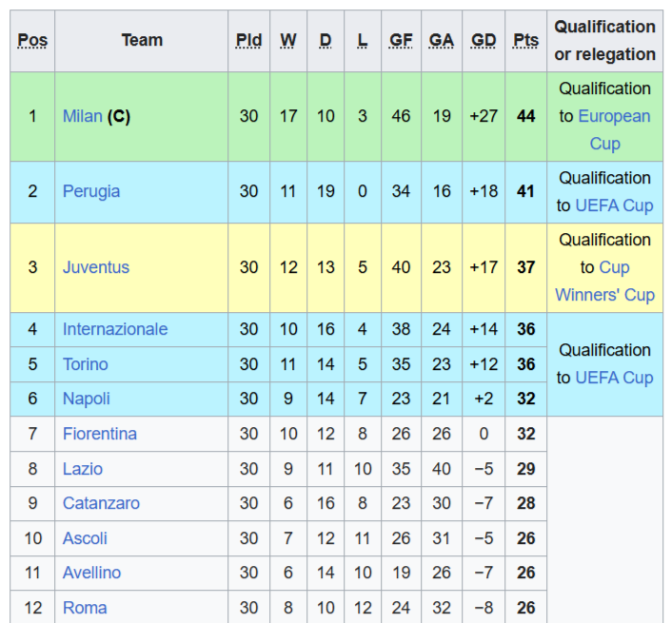Viewport: 672px width, 623px height.
Task: Open the Catanzaro team link
Action: pyautogui.click(x=101, y=503)
